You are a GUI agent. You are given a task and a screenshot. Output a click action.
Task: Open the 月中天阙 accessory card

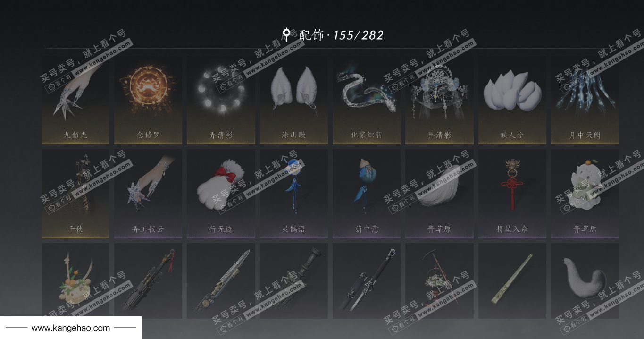[585, 101]
